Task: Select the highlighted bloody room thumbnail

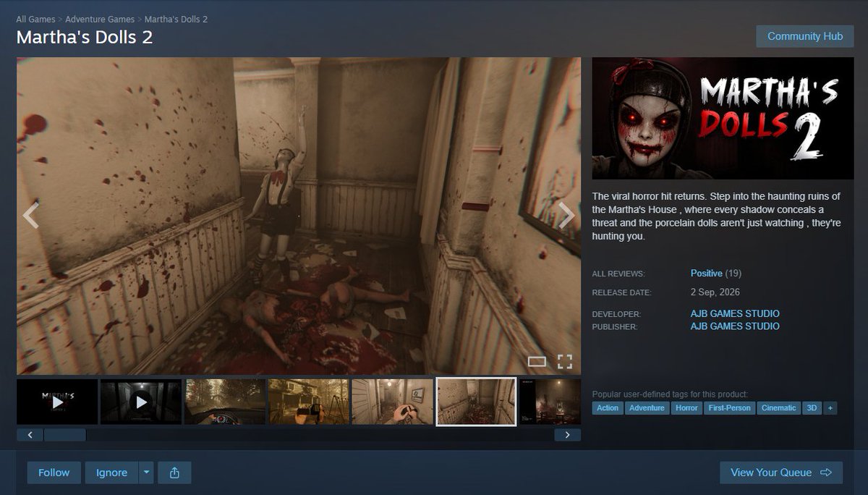Action: pos(476,402)
